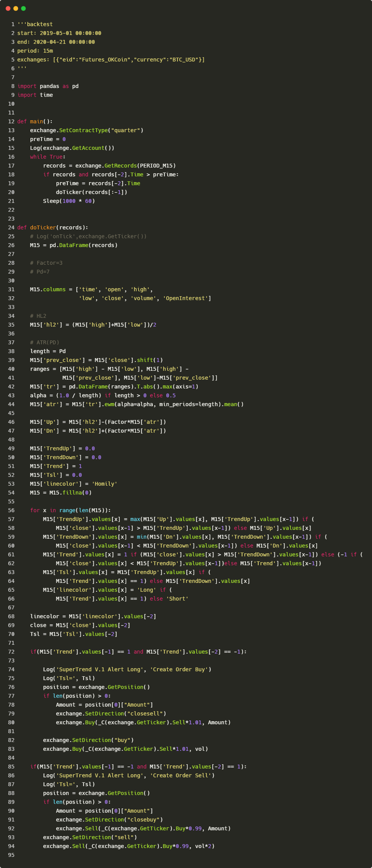
Task: Click the linecolor values[-2] assignment
Action: [93, 616]
